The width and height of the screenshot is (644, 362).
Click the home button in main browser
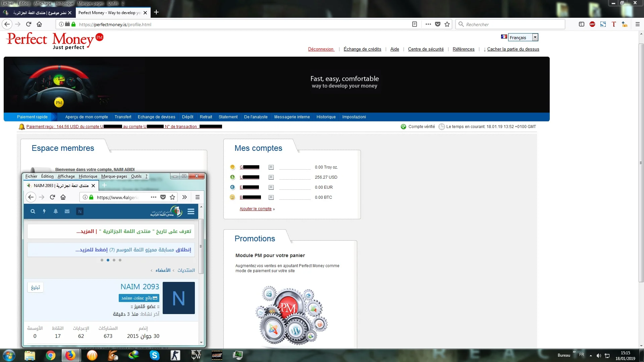pyautogui.click(x=39, y=24)
